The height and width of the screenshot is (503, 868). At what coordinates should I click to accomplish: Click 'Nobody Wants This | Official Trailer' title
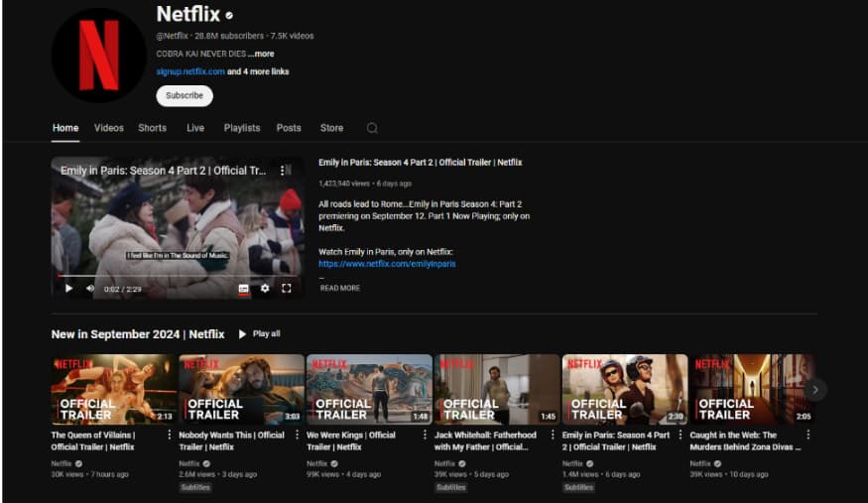tap(231, 441)
